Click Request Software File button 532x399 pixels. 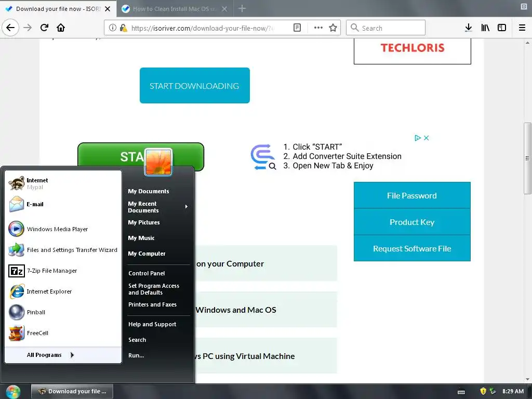tap(412, 248)
